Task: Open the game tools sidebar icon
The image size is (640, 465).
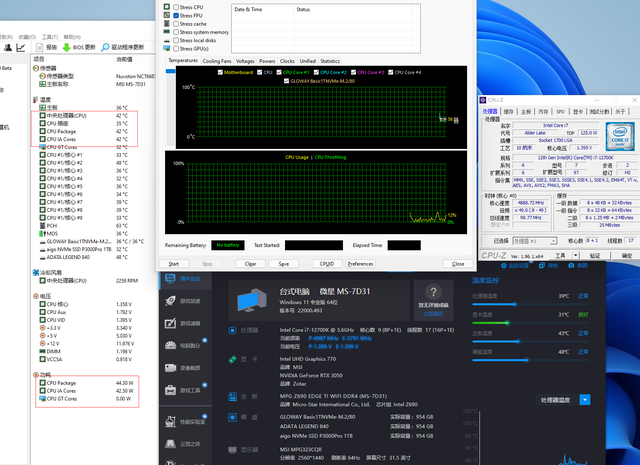Action: pos(170,389)
